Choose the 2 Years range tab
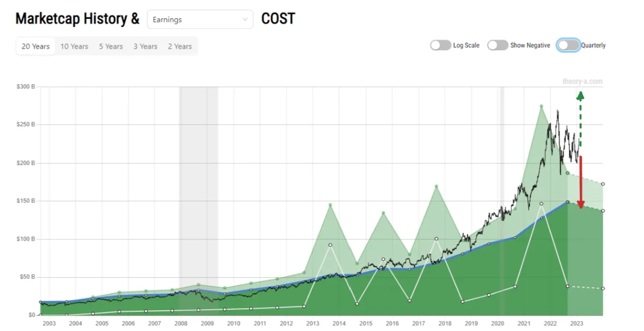This screenshot has width=644, height=331. point(180,46)
